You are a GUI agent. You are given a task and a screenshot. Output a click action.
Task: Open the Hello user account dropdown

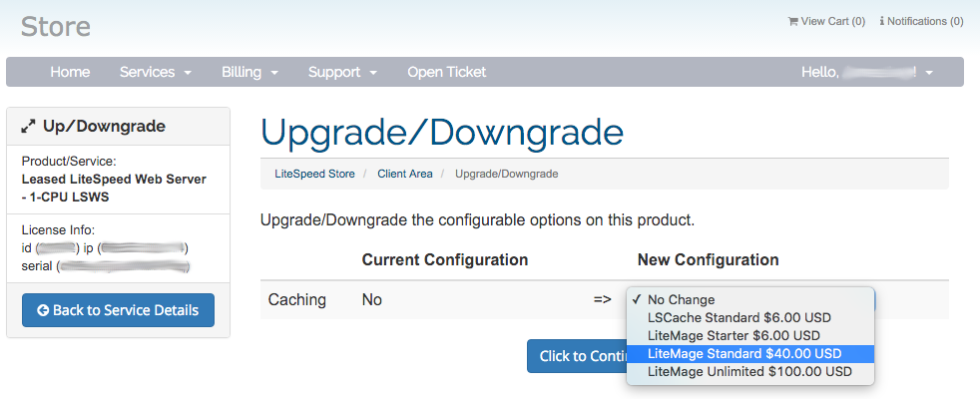[x=867, y=72]
